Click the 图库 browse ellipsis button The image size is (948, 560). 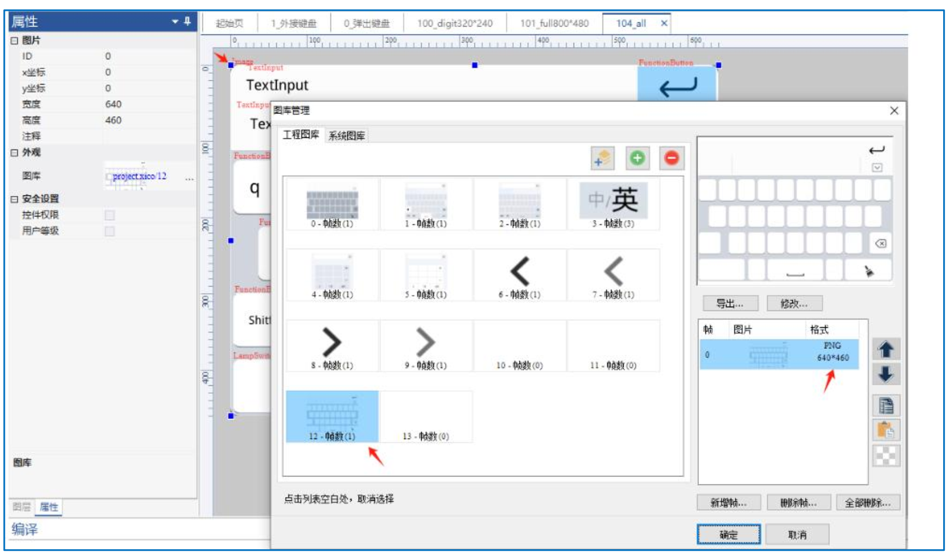pyautogui.click(x=189, y=177)
